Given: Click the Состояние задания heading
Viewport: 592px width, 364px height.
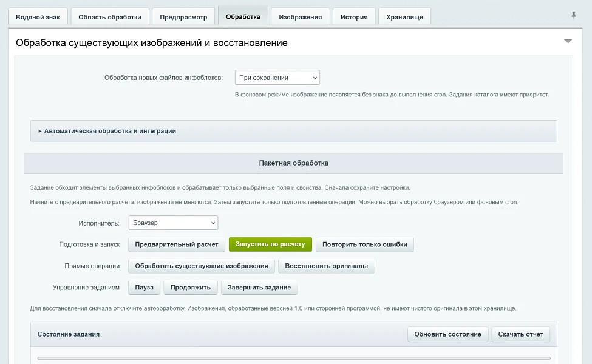Looking at the screenshot, I should [x=69, y=334].
